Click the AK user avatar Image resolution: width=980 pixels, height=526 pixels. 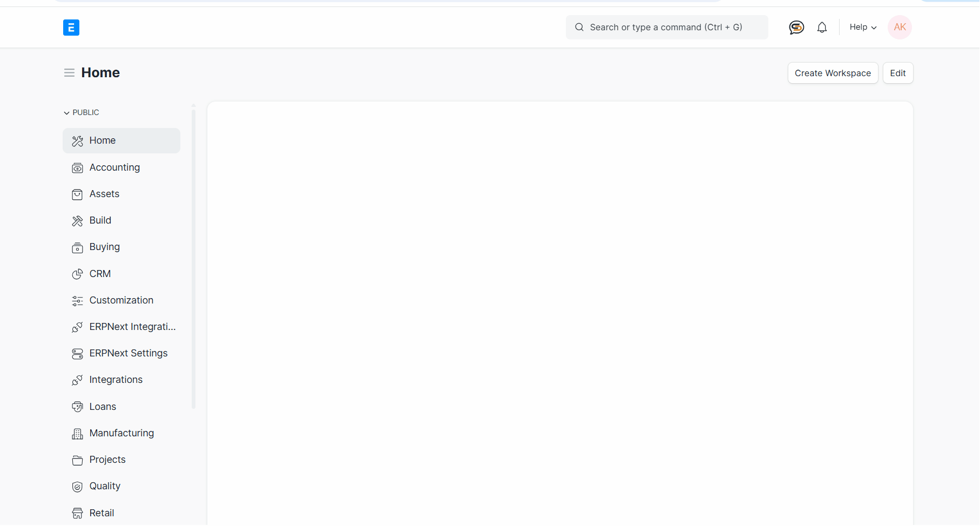click(x=900, y=28)
